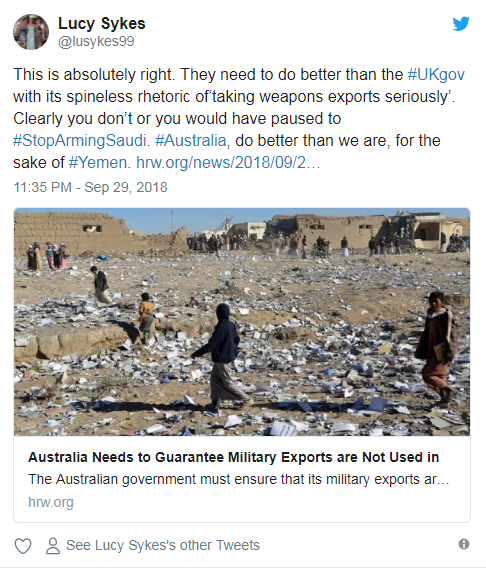Visit the @lusykes99 handle
This screenshot has width=486, height=569.
(x=96, y=41)
